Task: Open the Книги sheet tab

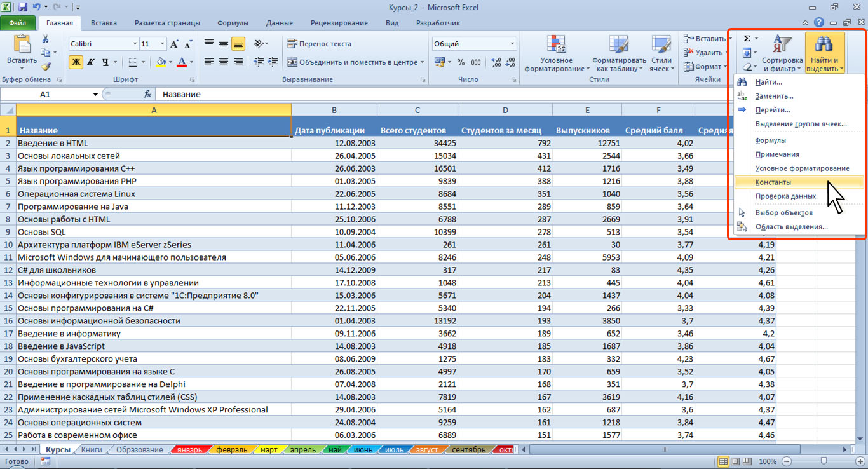Action: [92, 450]
